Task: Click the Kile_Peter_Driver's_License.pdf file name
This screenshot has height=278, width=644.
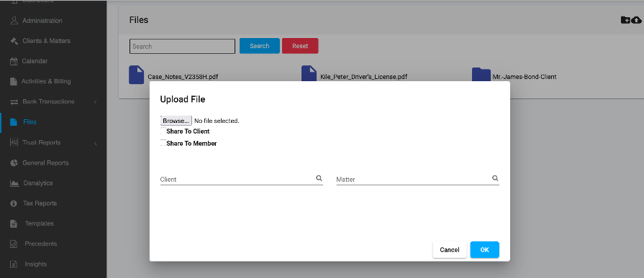Action: [x=364, y=77]
